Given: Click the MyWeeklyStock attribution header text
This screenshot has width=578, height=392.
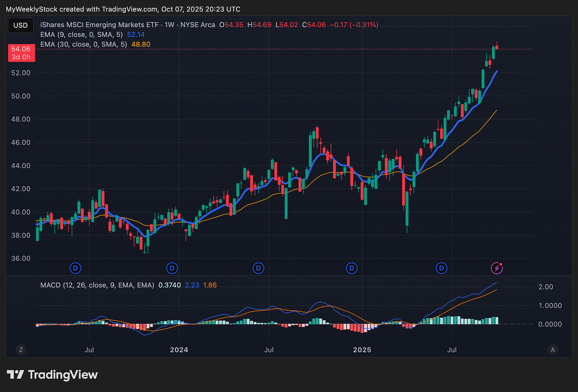Looking at the screenshot, I should pos(123,9).
